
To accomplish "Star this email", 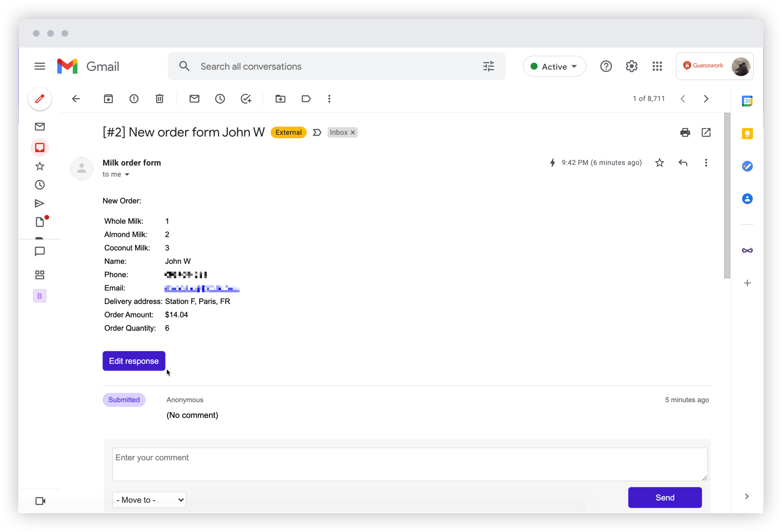I will (659, 163).
